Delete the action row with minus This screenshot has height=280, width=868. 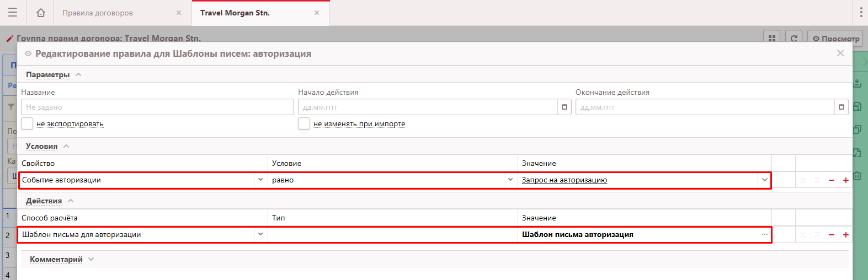[831, 235]
